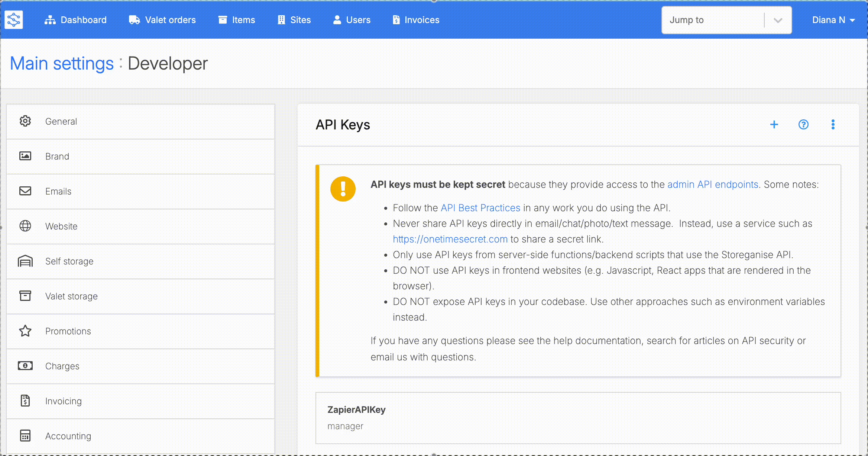Open the Diana N user menu

[833, 20]
